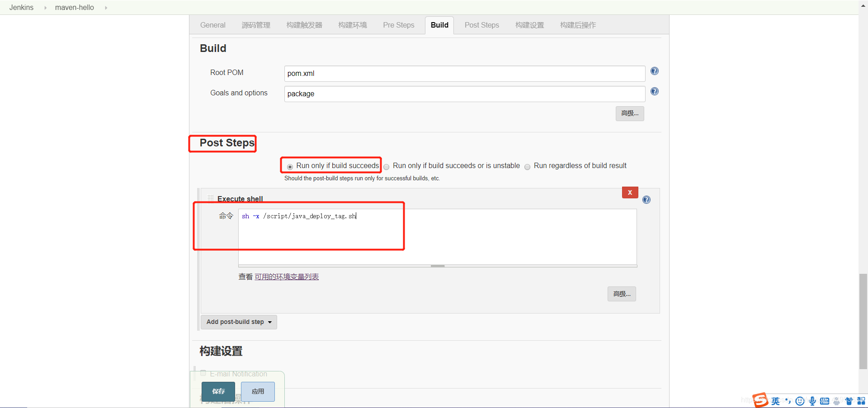Open help for Goals and options
868x408 pixels.
654,91
